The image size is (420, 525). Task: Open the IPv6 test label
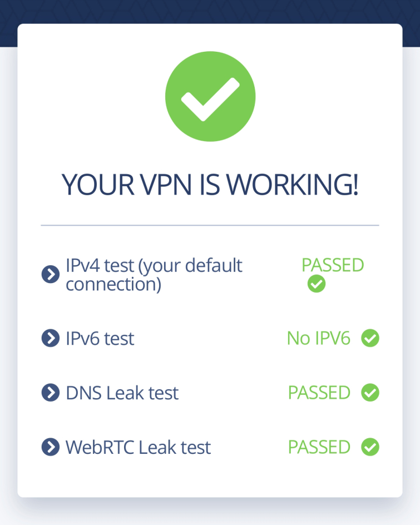[x=100, y=338]
